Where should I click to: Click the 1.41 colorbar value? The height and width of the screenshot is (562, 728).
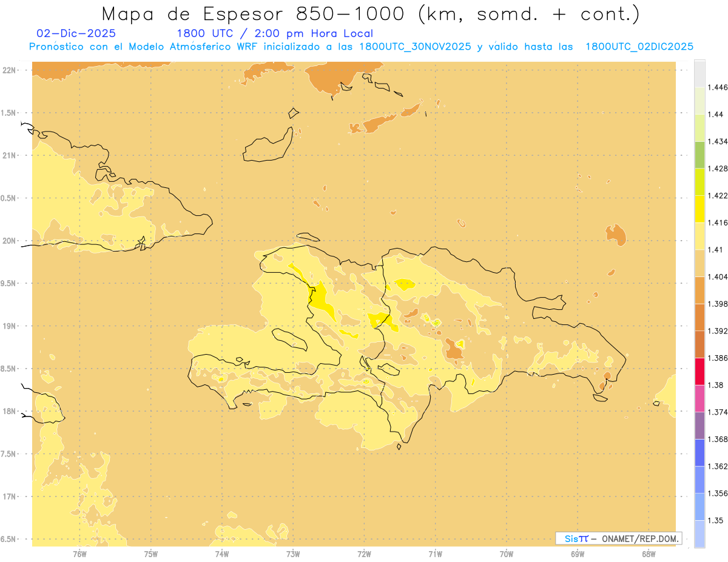click(x=716, y=250)
